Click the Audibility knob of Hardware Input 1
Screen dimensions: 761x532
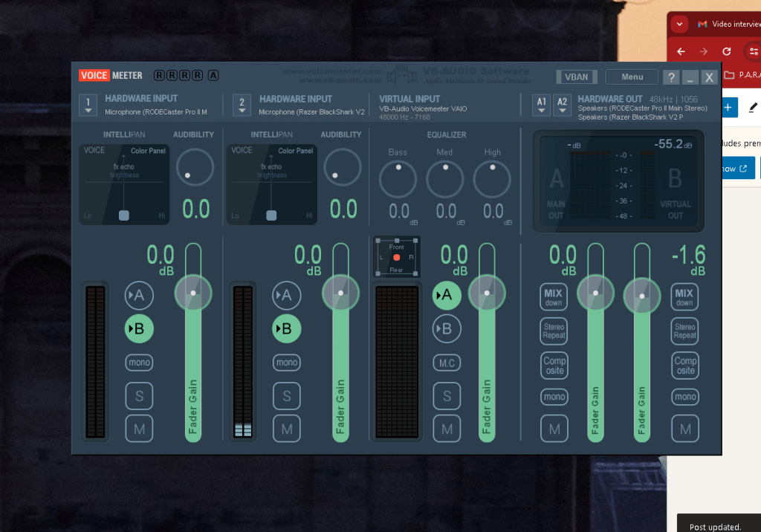click(195, 167)
